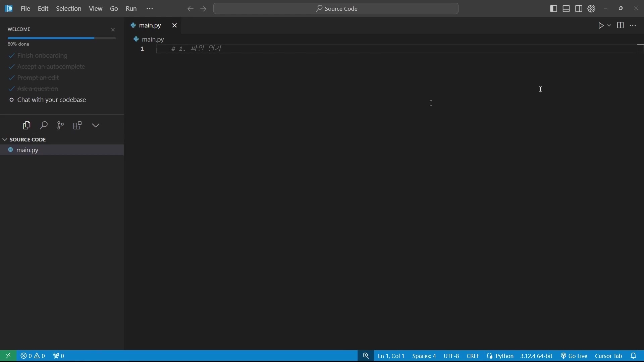Toggle the secondary side bar
The image size is (644, 362).
point(579,9)
